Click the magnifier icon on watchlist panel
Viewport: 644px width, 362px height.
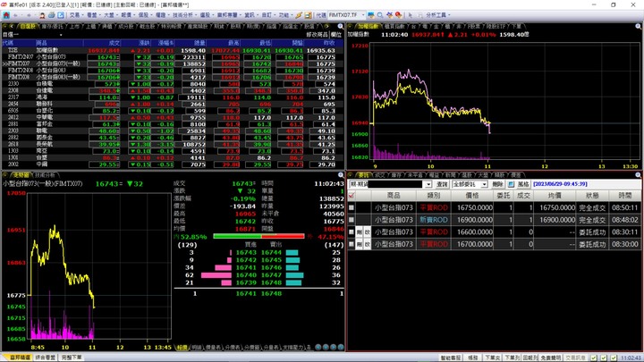click(x=341, y=26)
